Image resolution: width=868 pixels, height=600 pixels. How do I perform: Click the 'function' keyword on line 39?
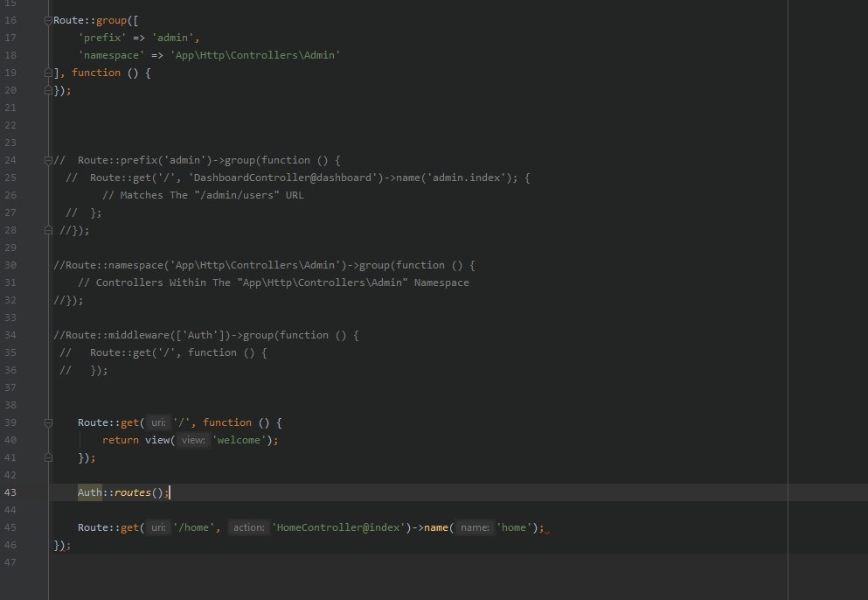click(x=227, y=422)
